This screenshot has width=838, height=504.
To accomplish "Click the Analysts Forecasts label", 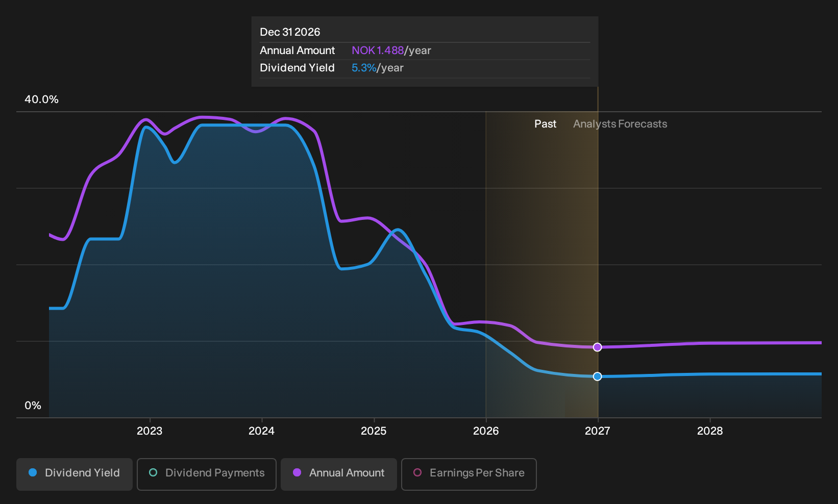I will click(620, 124).
